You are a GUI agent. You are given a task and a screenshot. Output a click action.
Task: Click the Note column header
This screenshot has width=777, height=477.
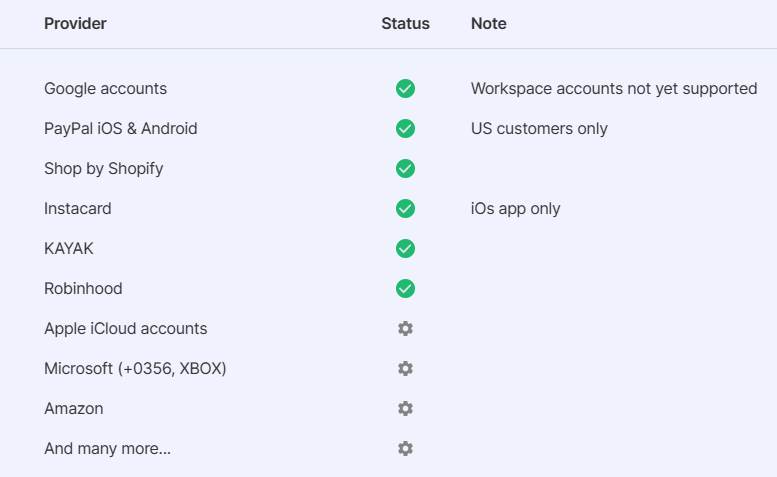489,24
